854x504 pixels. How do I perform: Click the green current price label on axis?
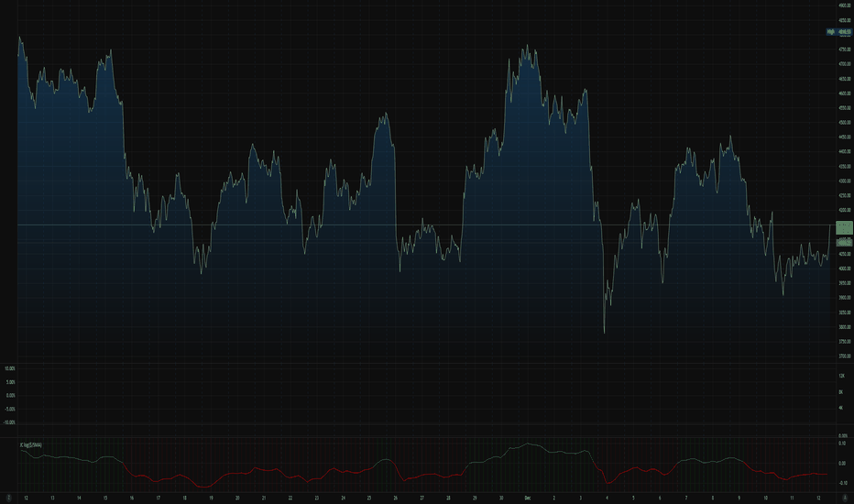(x=844, y=228)
